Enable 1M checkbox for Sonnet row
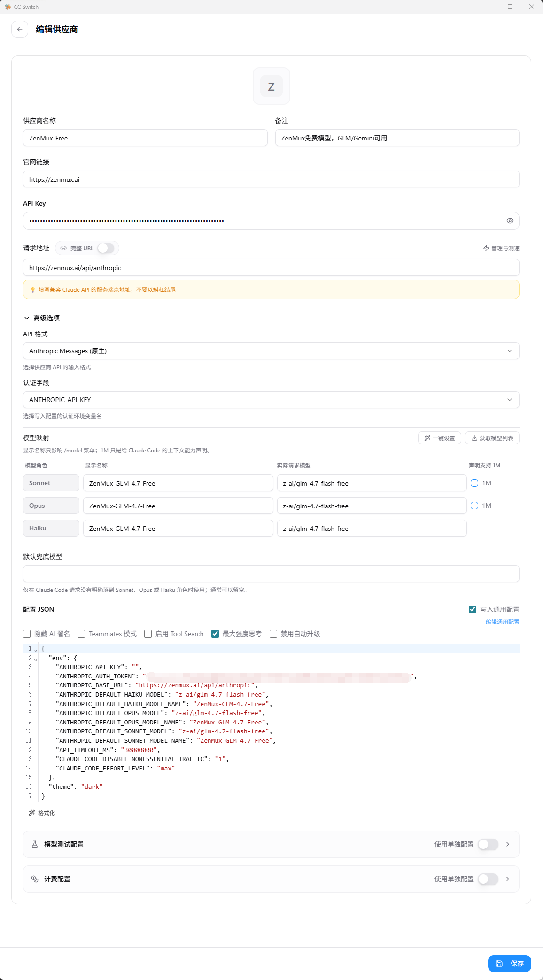This screenshot has height=980, width=543. pos(474,483)
